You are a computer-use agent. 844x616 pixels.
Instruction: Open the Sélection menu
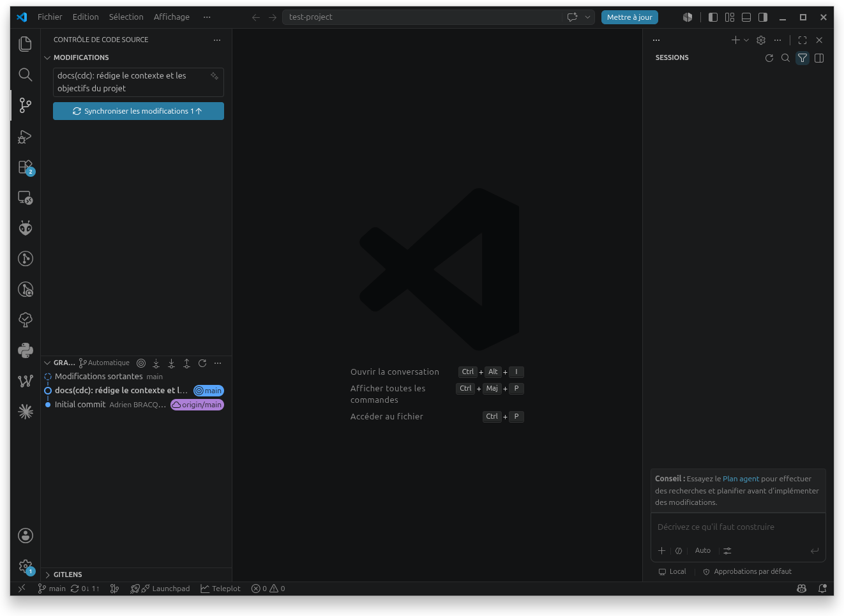[x=126, y=17]
